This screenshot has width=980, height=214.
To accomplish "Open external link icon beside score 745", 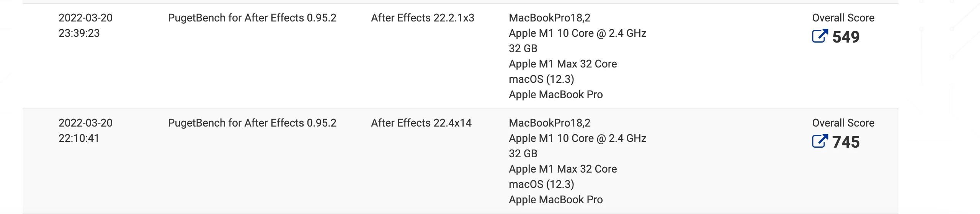I will pyautogui.click(x=820, y=141).
